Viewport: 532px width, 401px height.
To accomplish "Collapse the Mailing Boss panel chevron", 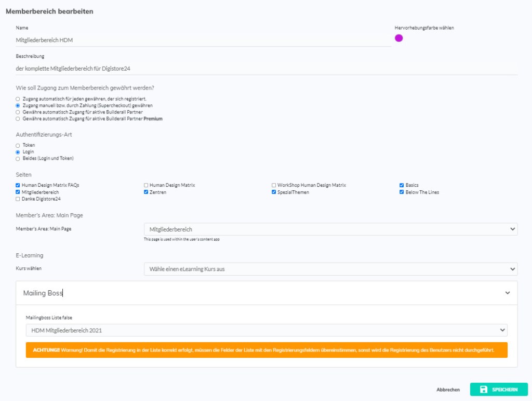I will coord(507,293).
